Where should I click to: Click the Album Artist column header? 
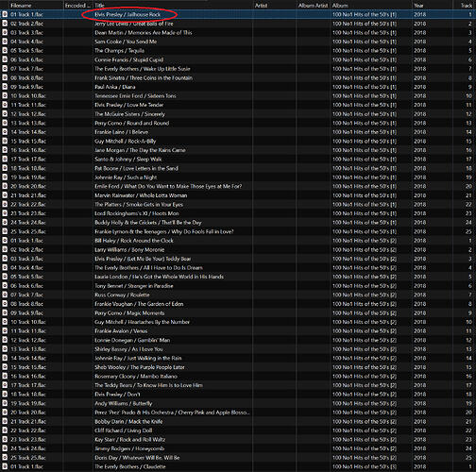(x=313, y=6)
